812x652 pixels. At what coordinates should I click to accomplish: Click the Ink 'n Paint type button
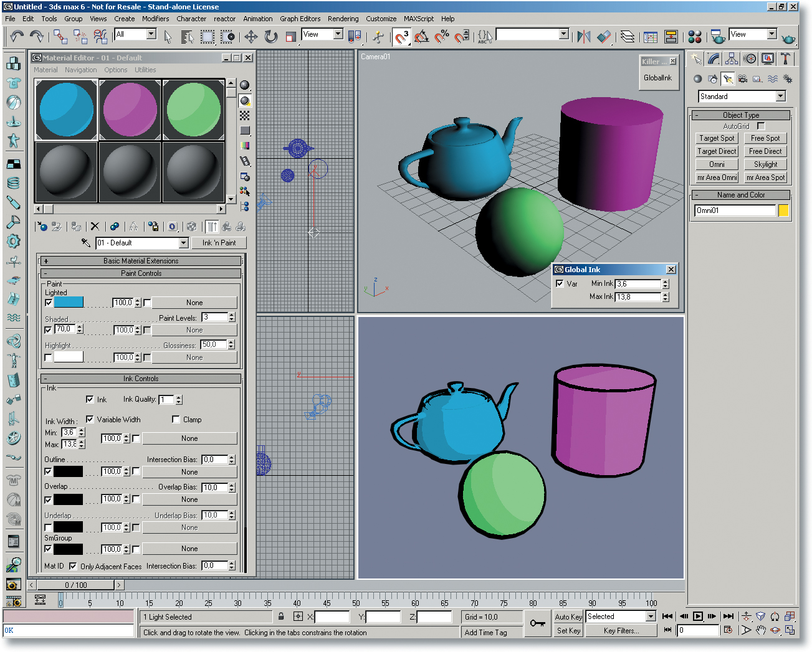(x=219, y=243)
